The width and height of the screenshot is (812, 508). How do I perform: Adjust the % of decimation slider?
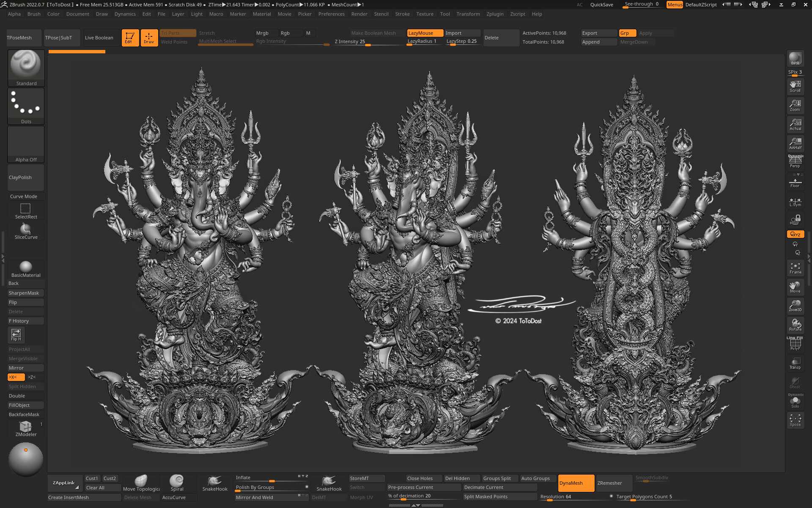pyautogui.click(x=423, y=496)
